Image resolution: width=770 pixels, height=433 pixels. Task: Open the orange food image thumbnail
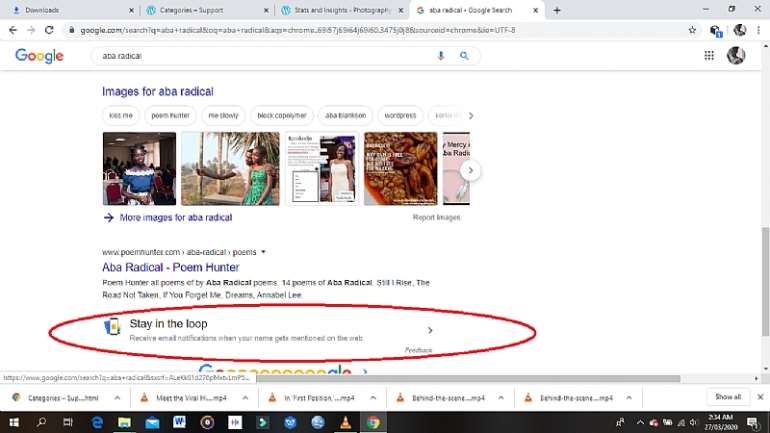(401, 168)
